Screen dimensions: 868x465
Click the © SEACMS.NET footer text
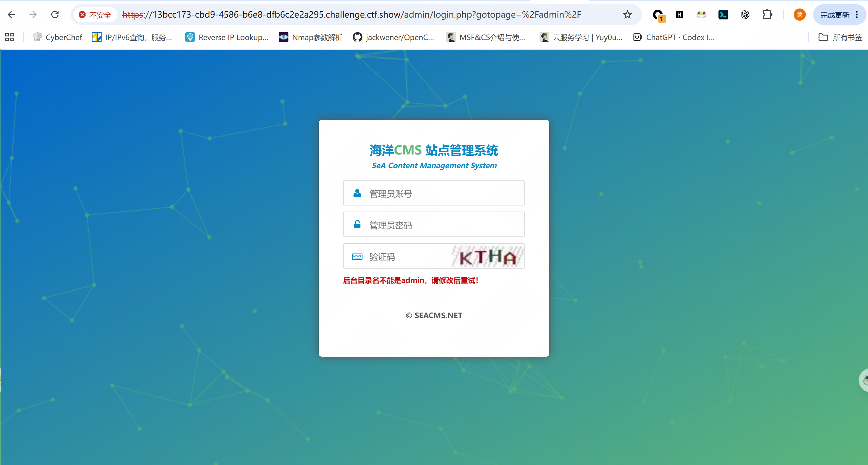434,315
